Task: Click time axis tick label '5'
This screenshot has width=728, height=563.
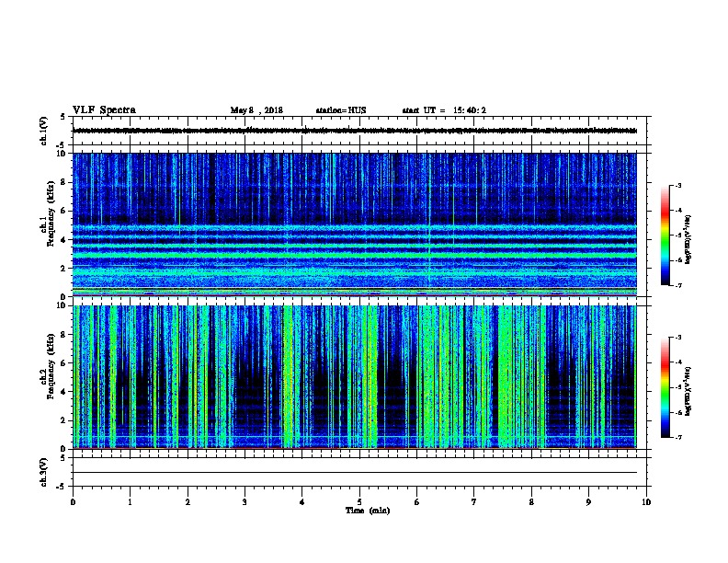Action: (359, 502)
